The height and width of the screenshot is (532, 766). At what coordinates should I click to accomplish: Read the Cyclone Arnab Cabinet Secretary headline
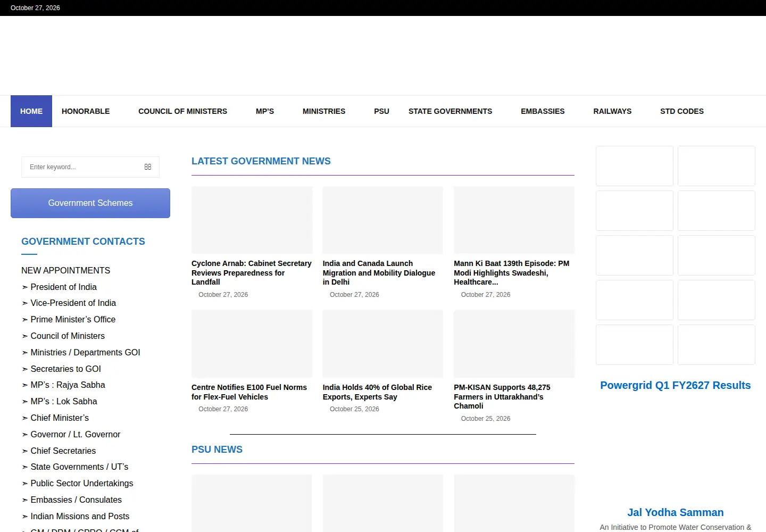(x=252, y=273)
